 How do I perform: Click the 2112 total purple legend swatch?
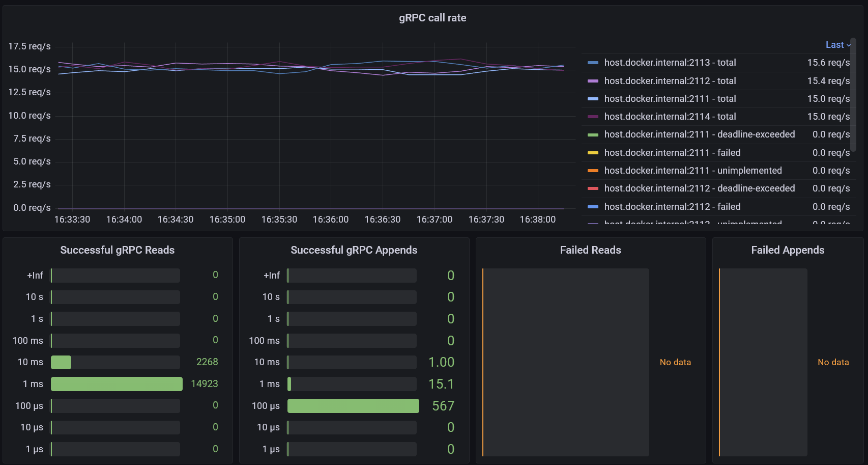tap(593, 81)
